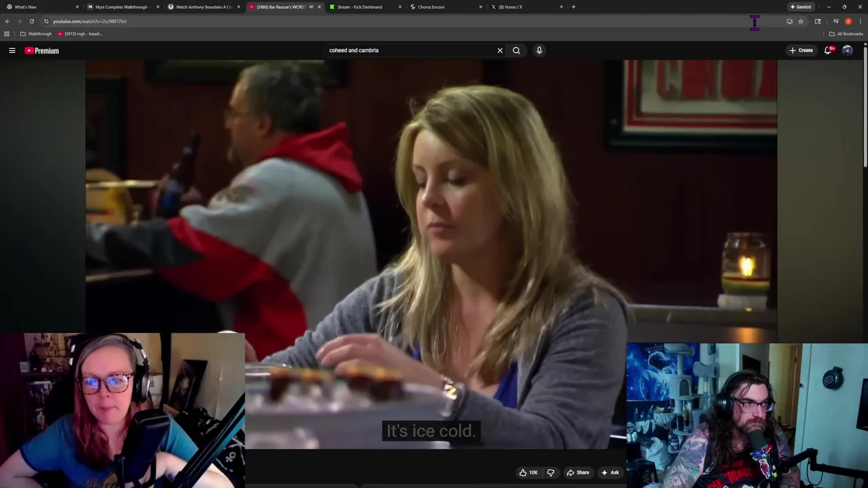This screenshot has width=868, height=488.
Task: Open the media controls toolbar icon
Action: [836, 21]
